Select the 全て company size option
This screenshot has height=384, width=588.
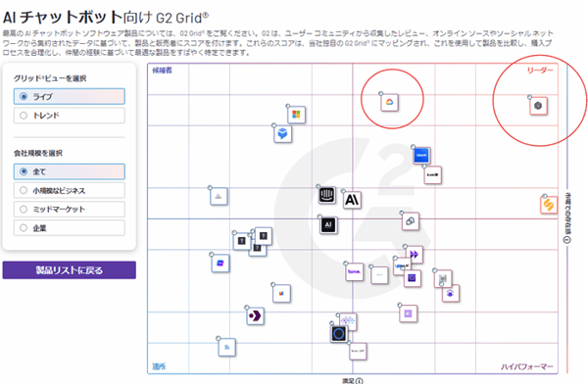tap(70, 171)
